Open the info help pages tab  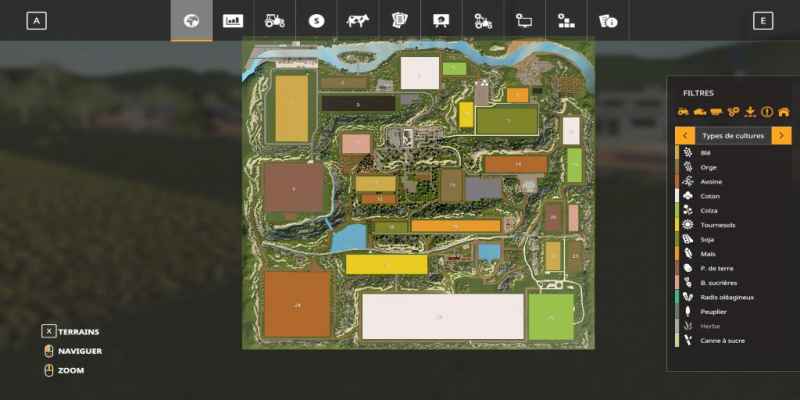(x=608, y=20)
